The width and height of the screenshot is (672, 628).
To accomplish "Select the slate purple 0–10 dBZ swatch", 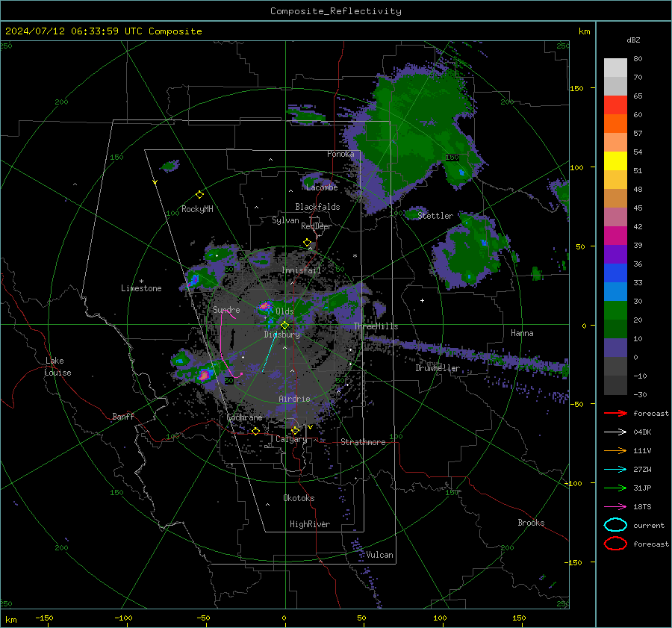I will 615,348.
